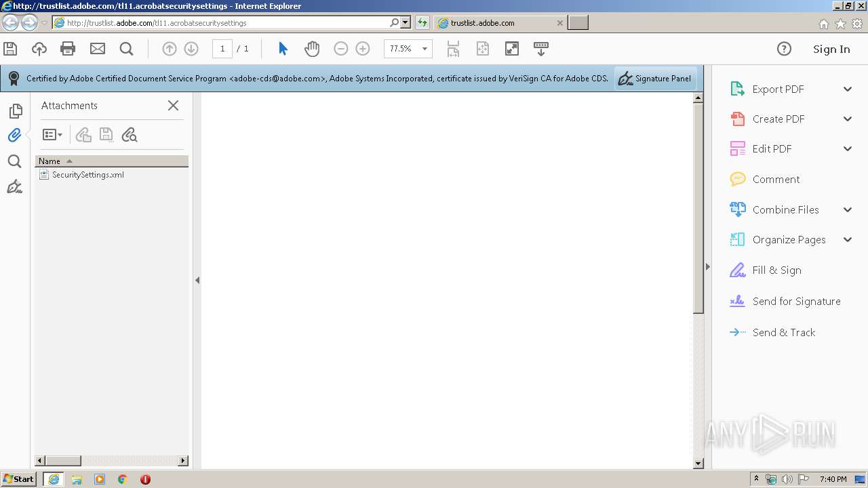This screenshot has width=868, height=488.
Task: Go to next page arrow
Action: [191, 49]
